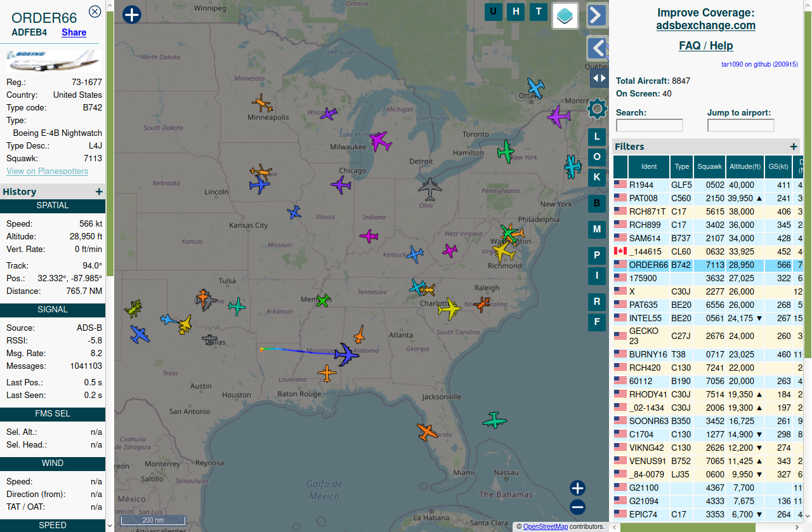Screen dimensions: 812x532
Task: Select the GECKO 23 aircraft row
Action: (x=708, y=336)
